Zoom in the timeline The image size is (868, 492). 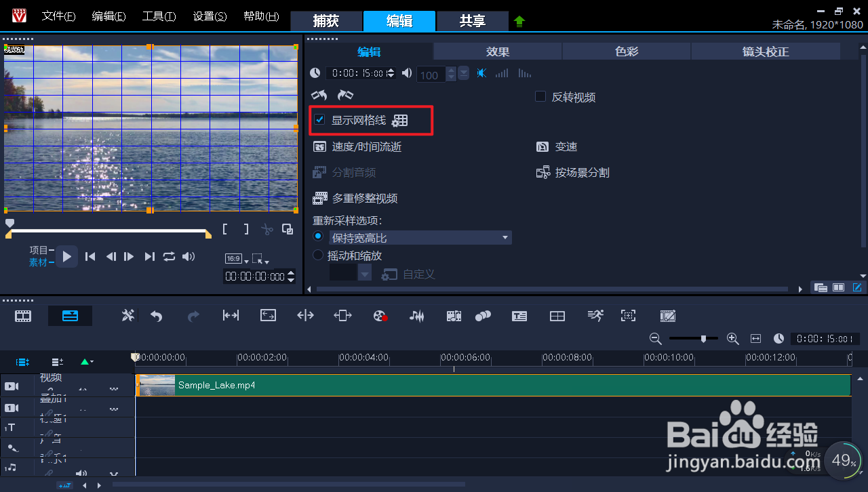[x=732, y=338]
